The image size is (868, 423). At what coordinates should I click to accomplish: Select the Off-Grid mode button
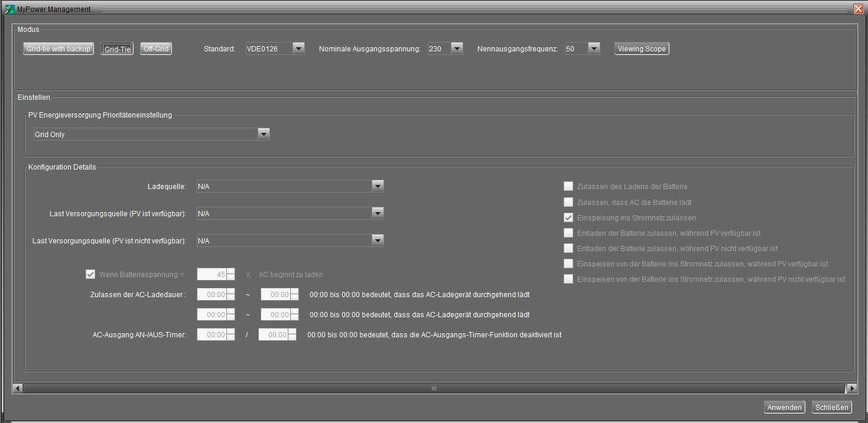156,49
